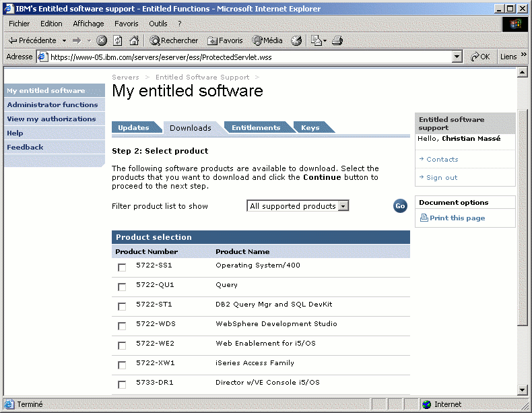This screenshot has width=532, height=413.
Task: Stop page loading with the Stop icon
Action: (x=102, y=40)
